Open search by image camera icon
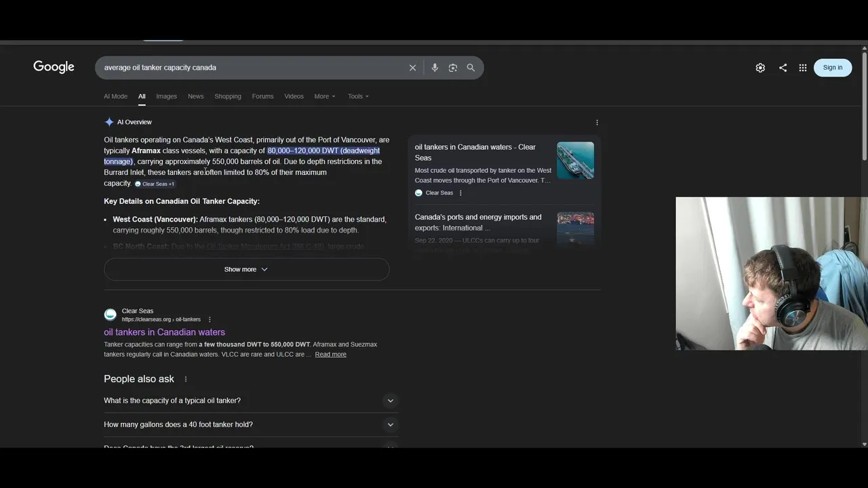The image size is (868, 488). click(x=453, y=68)
